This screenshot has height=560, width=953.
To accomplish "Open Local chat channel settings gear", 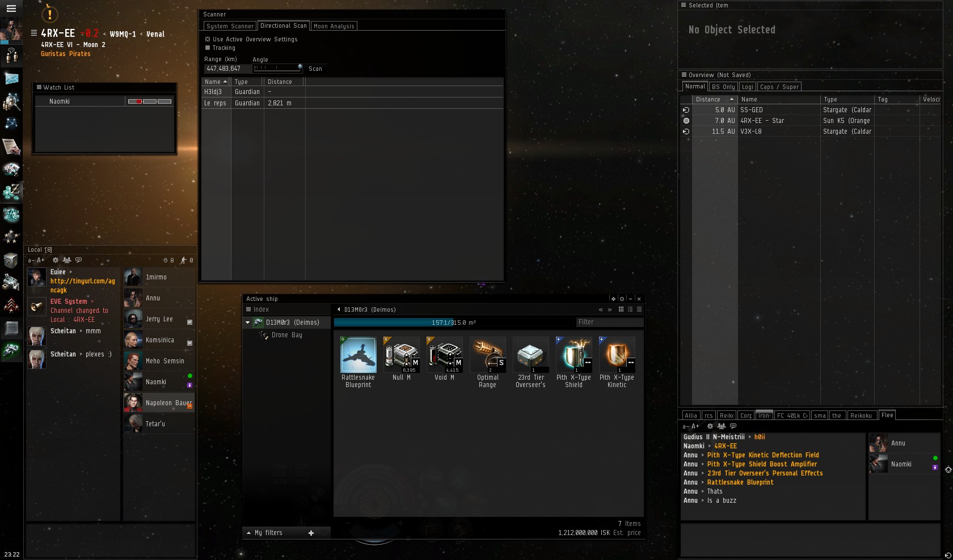I will pos(56,260).
